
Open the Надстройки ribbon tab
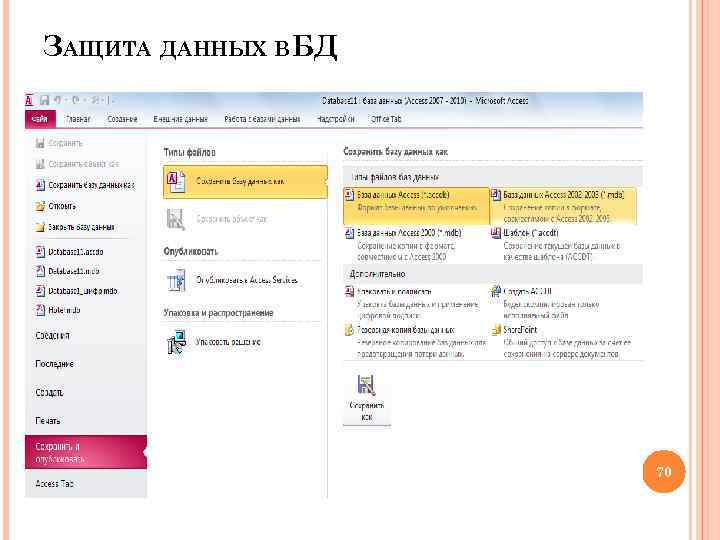coord(336,119)
